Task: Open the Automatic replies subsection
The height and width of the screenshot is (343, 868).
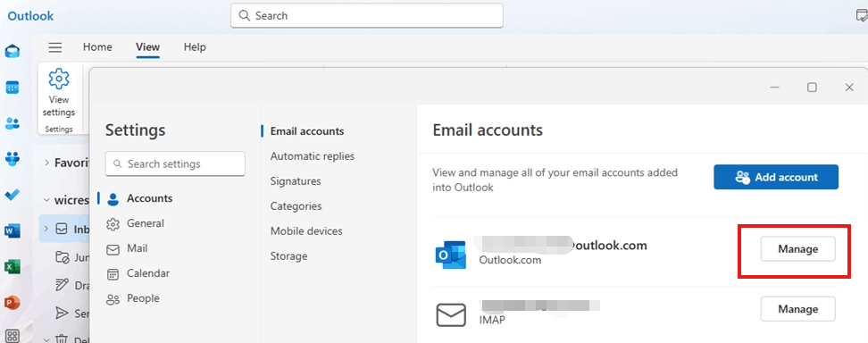Action: 313,156
